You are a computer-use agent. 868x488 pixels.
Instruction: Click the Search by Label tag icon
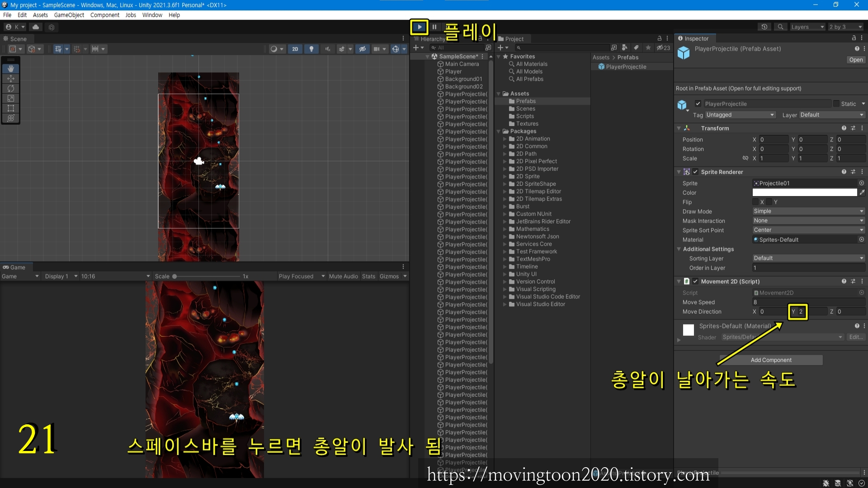[x=636, y=48]
